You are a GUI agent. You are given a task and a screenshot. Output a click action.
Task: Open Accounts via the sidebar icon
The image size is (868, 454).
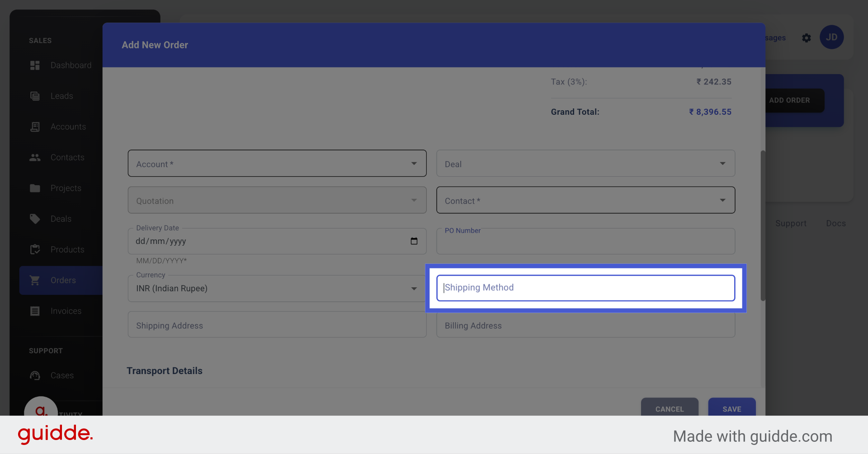tap(35, 126)
